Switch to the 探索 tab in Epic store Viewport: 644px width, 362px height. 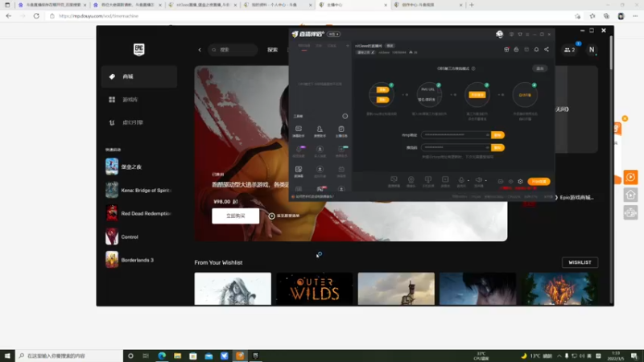273,50
